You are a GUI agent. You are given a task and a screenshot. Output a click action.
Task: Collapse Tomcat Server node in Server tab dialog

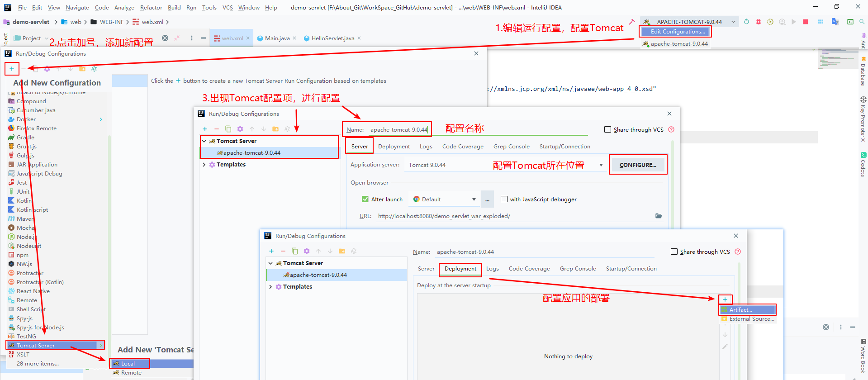(204, 141)
